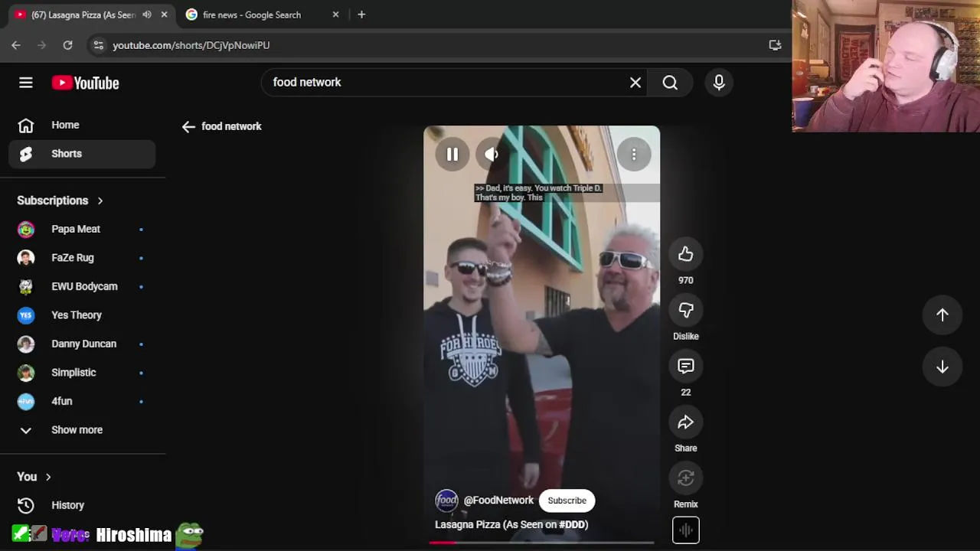
Task: Switch to the fire news Google Search tab
Action: click(x=252, y=15)
